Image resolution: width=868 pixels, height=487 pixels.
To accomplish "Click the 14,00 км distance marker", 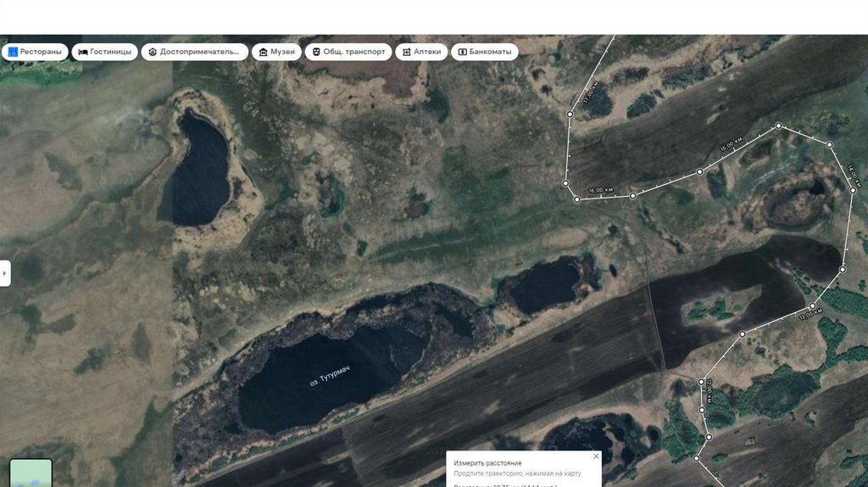I will click(854, 175).
